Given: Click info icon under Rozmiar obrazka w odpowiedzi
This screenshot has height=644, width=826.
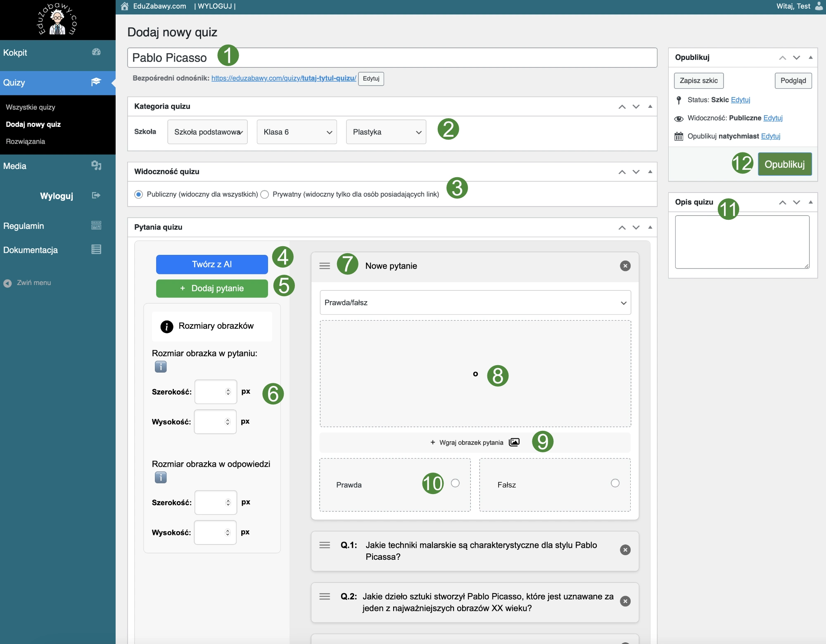Looking at the screenshot, I should [x=161, y=478].
